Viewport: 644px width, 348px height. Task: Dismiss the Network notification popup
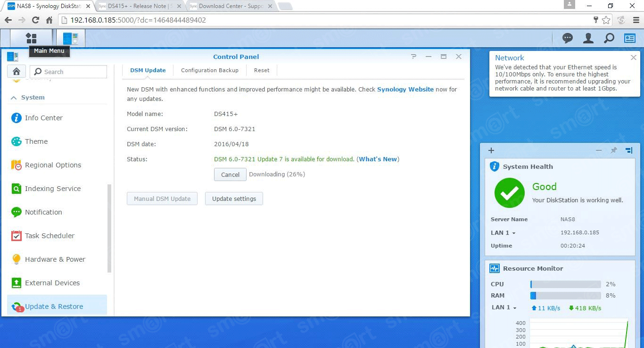point(633,58)
